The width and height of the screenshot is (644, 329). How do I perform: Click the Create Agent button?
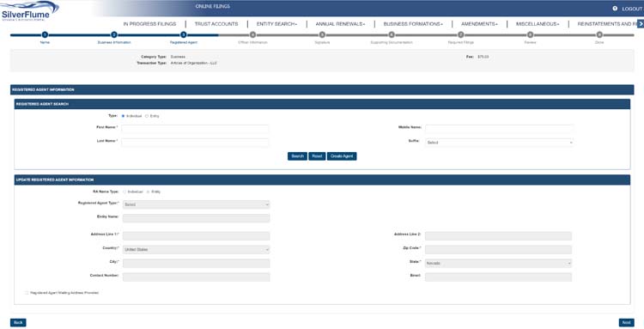(x=342, y=156)
